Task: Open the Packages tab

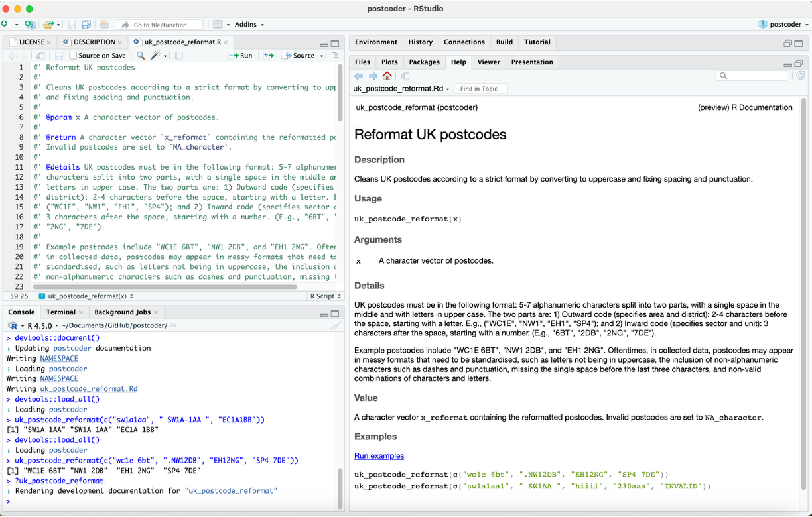Action: point(425,62)
